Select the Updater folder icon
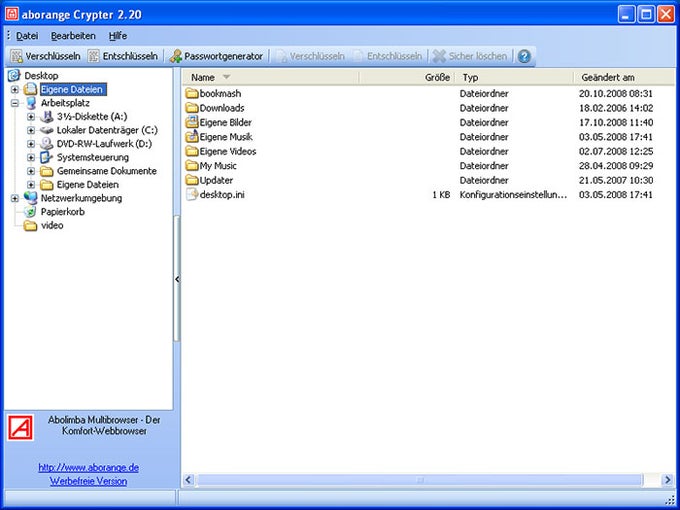The height and width of the screenshot is (510, 680). [x=192, y=180]
